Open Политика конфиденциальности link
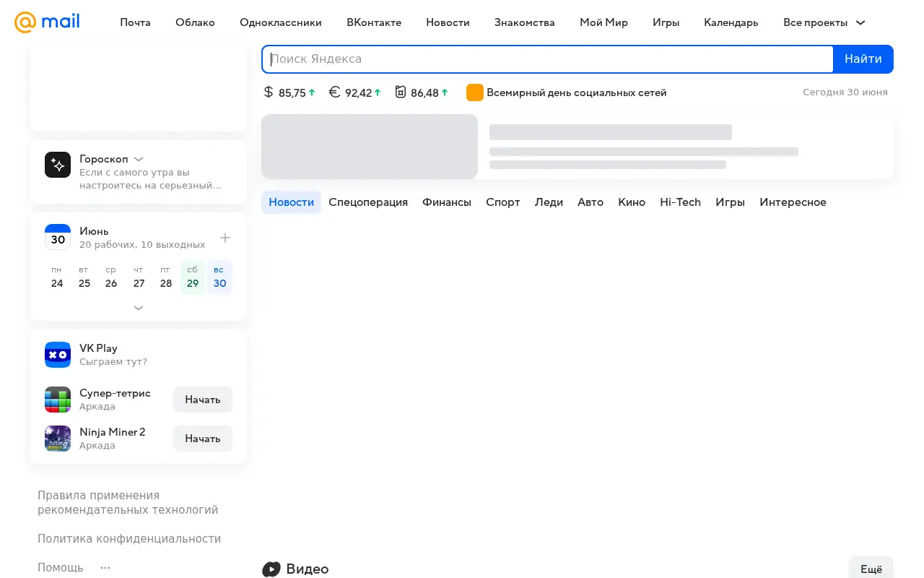Image resolution: width=924 pixels, height=578 pixels. pos(129,539)
